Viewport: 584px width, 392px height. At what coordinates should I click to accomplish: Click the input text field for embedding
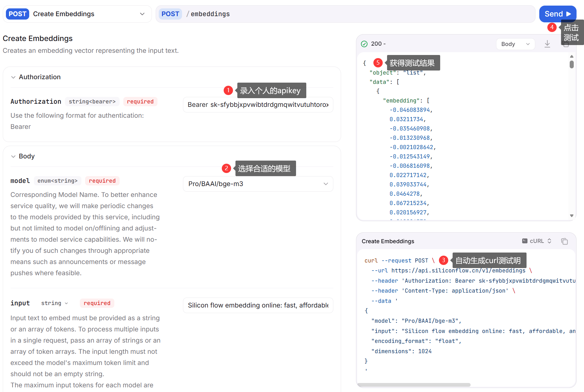pos(258,305)
